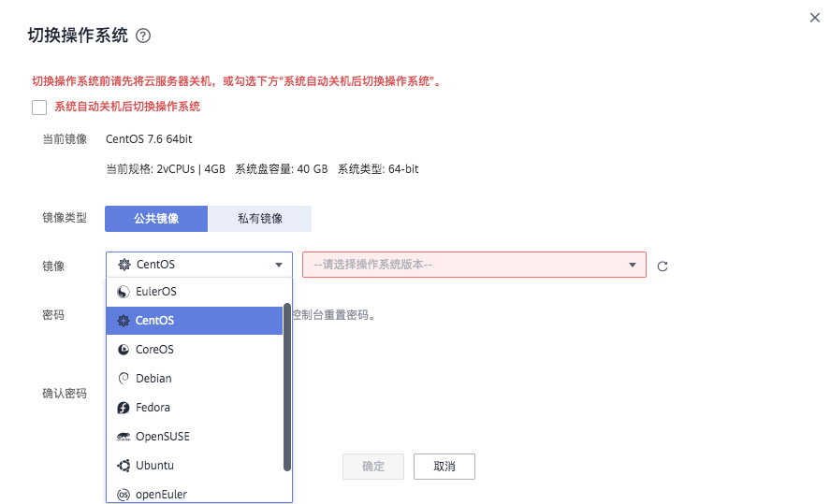Viewport: 830px width, 504px height.
Task: Click the 取消 cancel button
Action: tap(444, 467)
